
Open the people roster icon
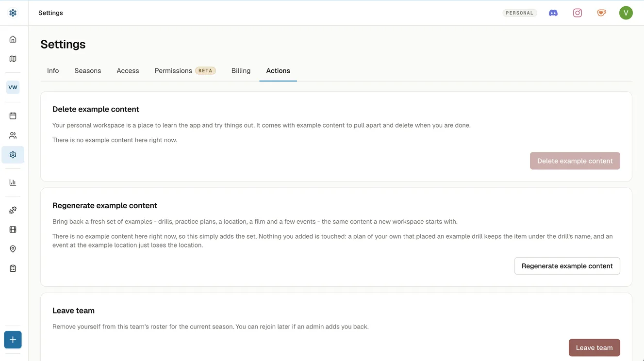[x=13, y=135]
